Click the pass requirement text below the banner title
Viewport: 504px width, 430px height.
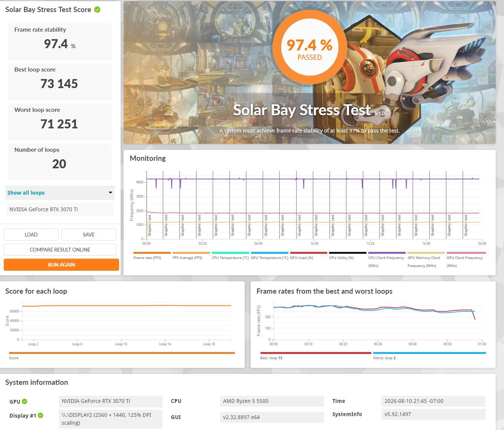309,131
